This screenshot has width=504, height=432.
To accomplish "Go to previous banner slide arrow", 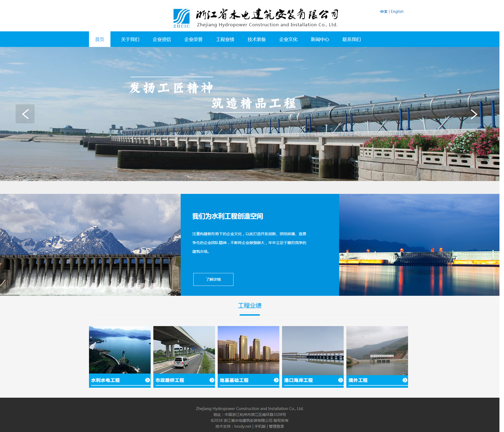I will pos(25,114).
